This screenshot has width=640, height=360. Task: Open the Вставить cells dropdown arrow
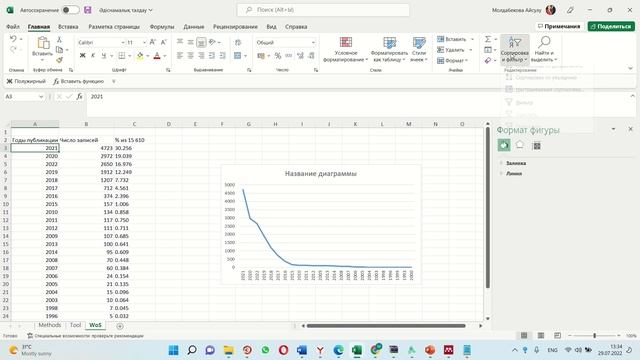472,39
